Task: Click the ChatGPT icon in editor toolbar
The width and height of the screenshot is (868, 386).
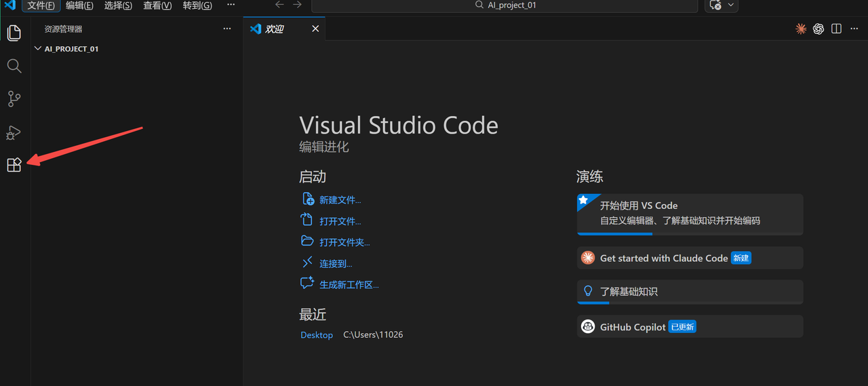Action: tap(818, 28)
